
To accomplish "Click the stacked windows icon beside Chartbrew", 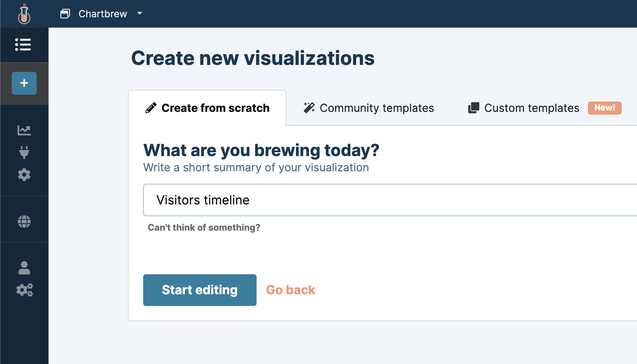I will (x=65, y=14).
